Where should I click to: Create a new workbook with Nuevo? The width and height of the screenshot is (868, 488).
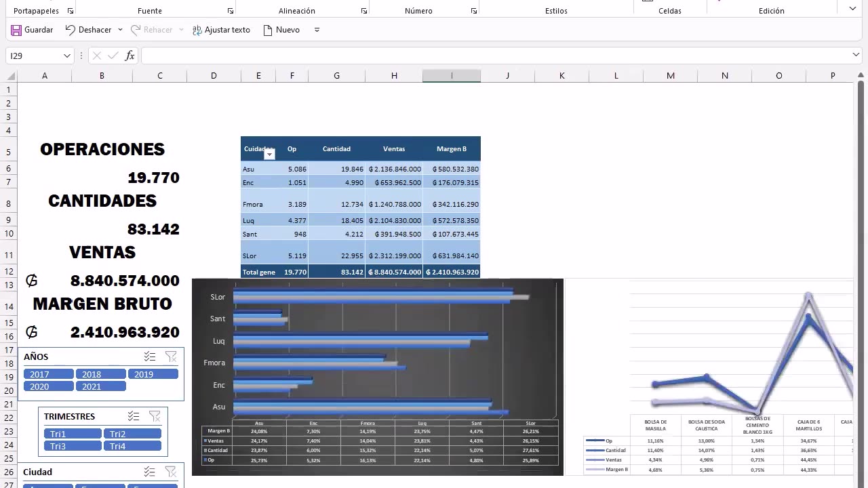281,30
